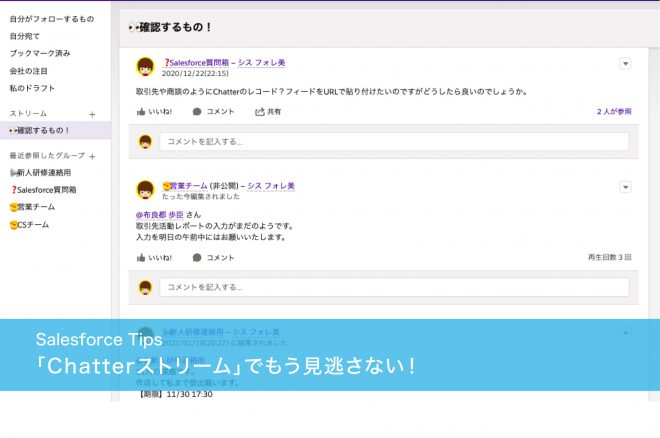This screenshot has width=660, height=438.
Task: Click the 2 人が参照 view count
Action: (x=614, y=111)
